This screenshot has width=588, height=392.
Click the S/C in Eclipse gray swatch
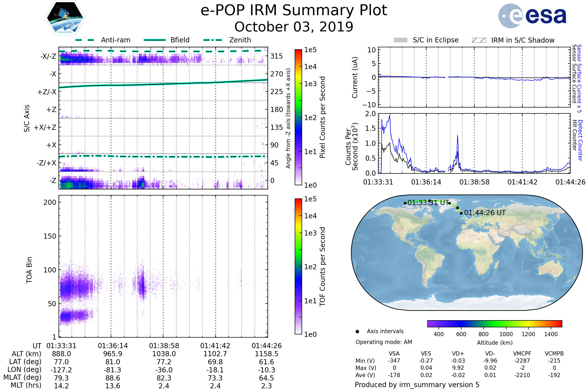[x=400, y=40]
